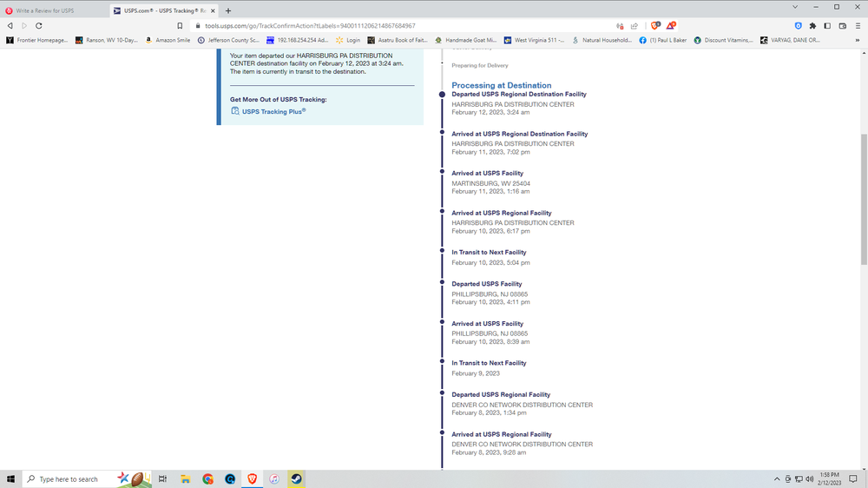Click the bookmark icon beside address bar

tap(180, 26)
